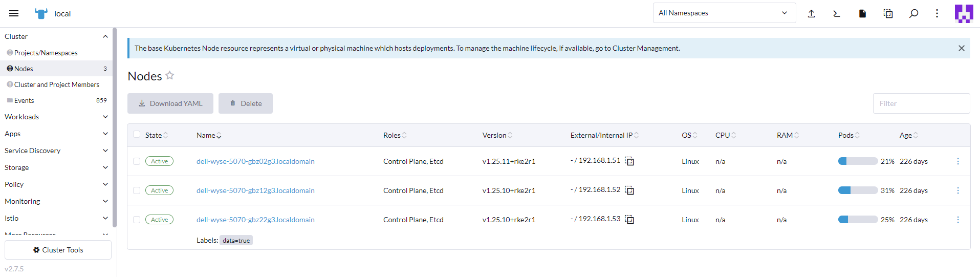Favorite the Nodes page with star icon
This screenshot has height=277, width=980.
[170, 76]
